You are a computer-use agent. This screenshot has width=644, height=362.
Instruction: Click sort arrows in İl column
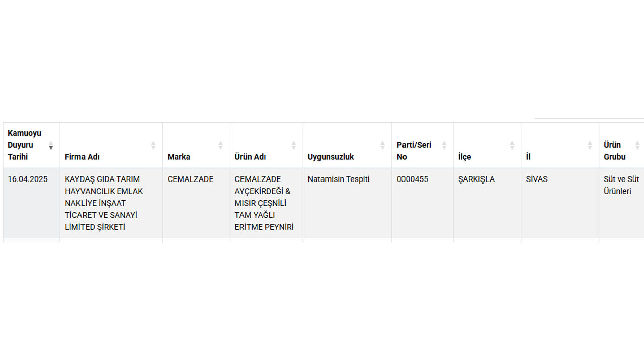[x=590, y=145]
